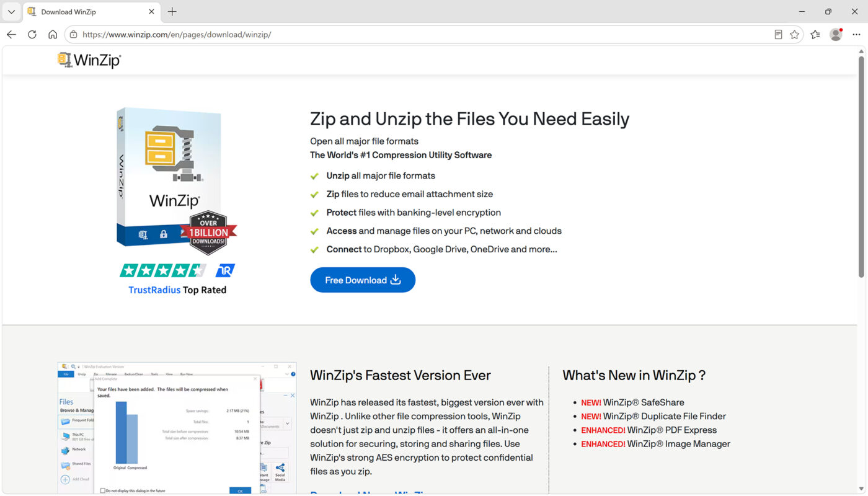
Task: Click the TrustRadius TR logo badge
Action: 225,270
